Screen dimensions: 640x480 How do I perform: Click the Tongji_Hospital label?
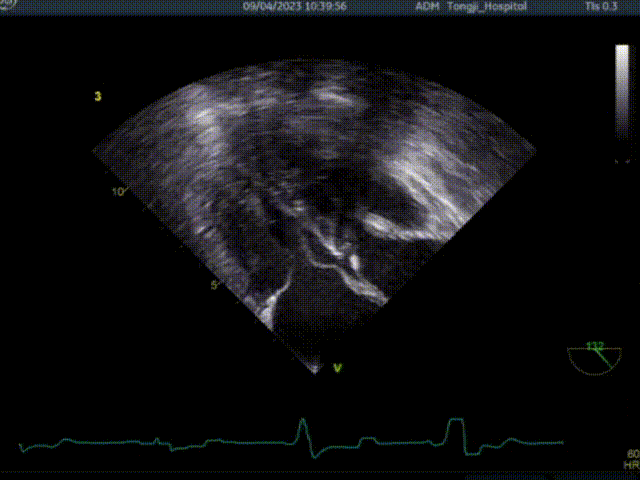(490, 6)
